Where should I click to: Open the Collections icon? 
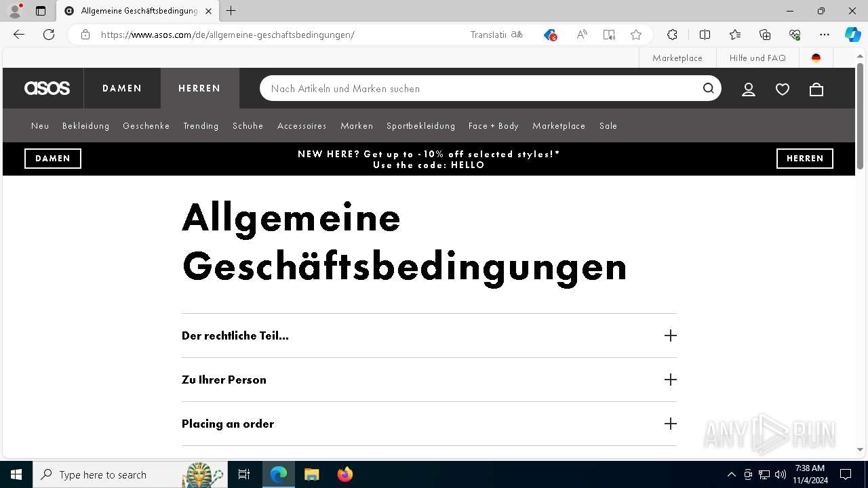[765, 35]
